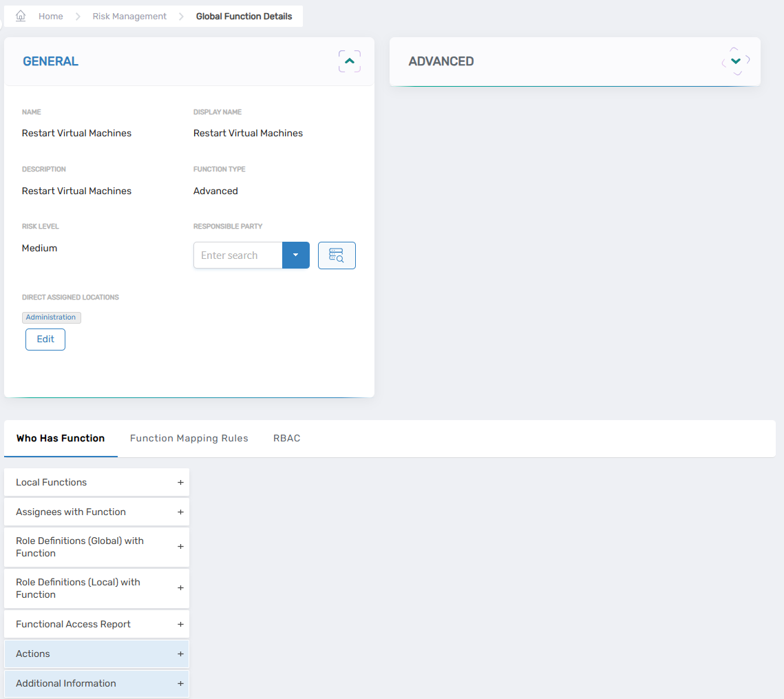Expand the Additional Information plus icon
Viewport: 784px width, 699px height.
click(x=180, y=683)
